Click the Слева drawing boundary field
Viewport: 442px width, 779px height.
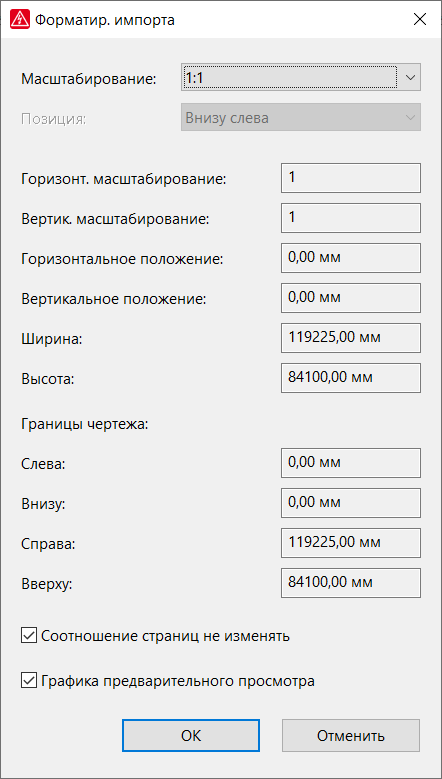[x=351, y=463]
